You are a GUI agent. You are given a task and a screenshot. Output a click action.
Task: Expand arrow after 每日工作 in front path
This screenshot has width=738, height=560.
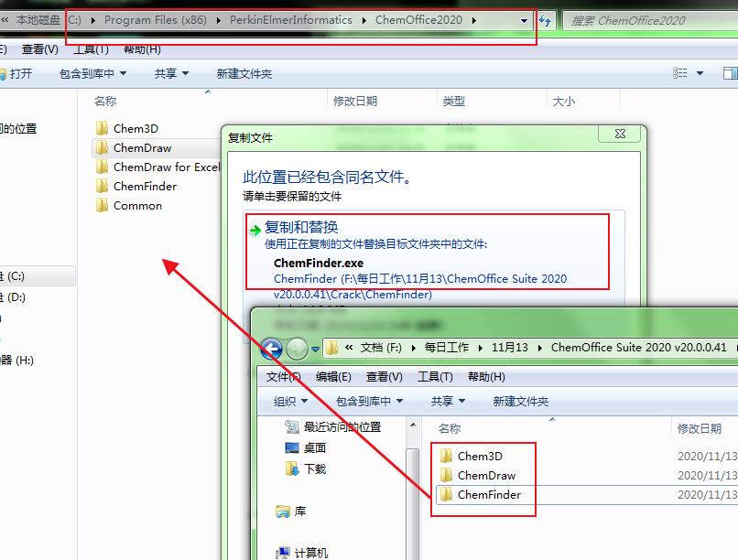click(x=480, y=348)
